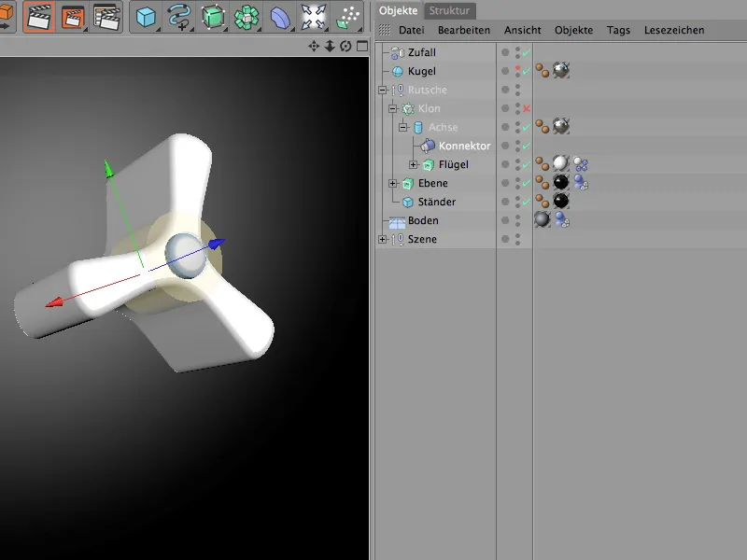Open the Bearbeiten menu
Image resolution: width=747 pixels, height=560 pixels.
click(464, 30)
